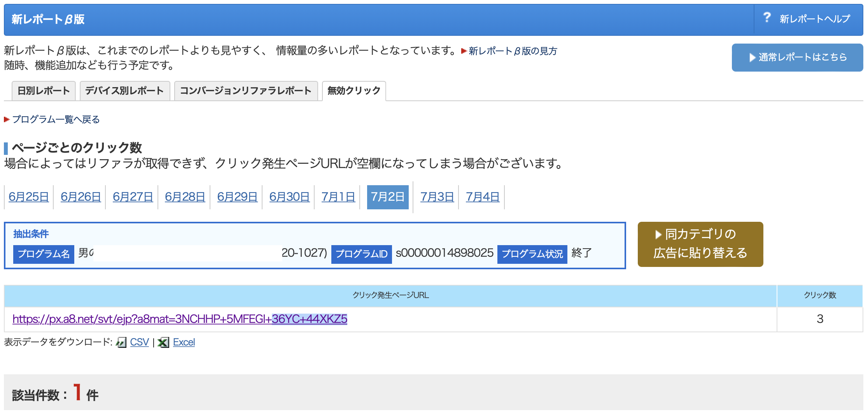868x414 pixels.
Task: Click the 終了 status text
Action: 581,253
